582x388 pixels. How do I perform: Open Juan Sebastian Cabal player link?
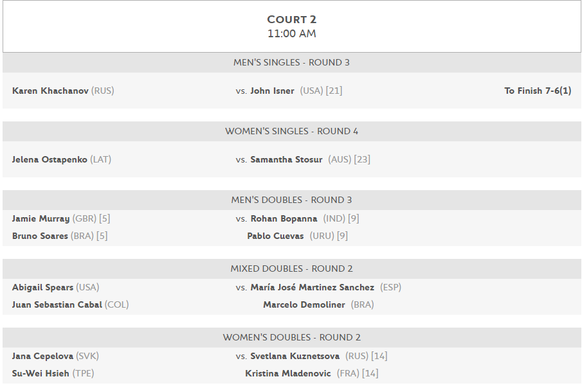(57, 305)
